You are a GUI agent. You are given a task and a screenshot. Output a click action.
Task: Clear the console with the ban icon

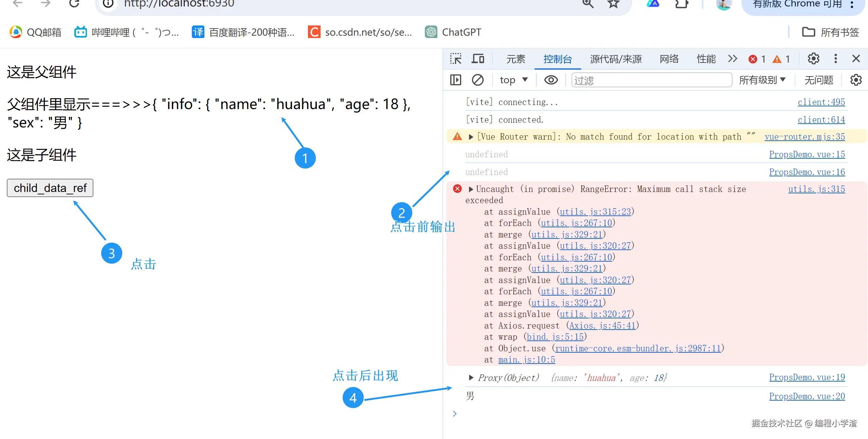click(x=477, y=80)
